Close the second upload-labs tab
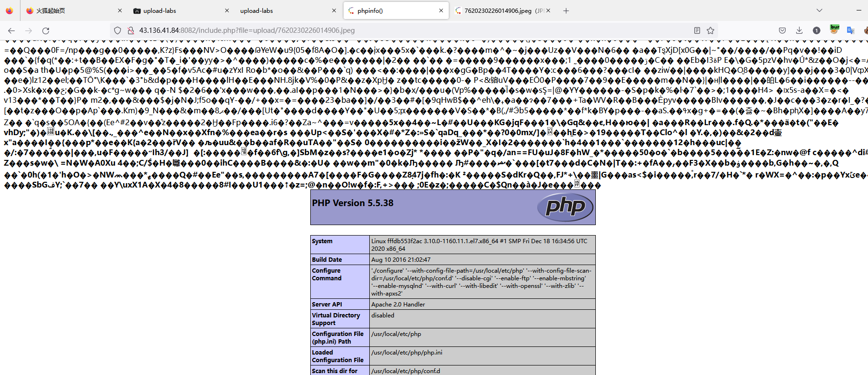The height and width of the screenshot is (375, 868). click(x=334, y=10)
